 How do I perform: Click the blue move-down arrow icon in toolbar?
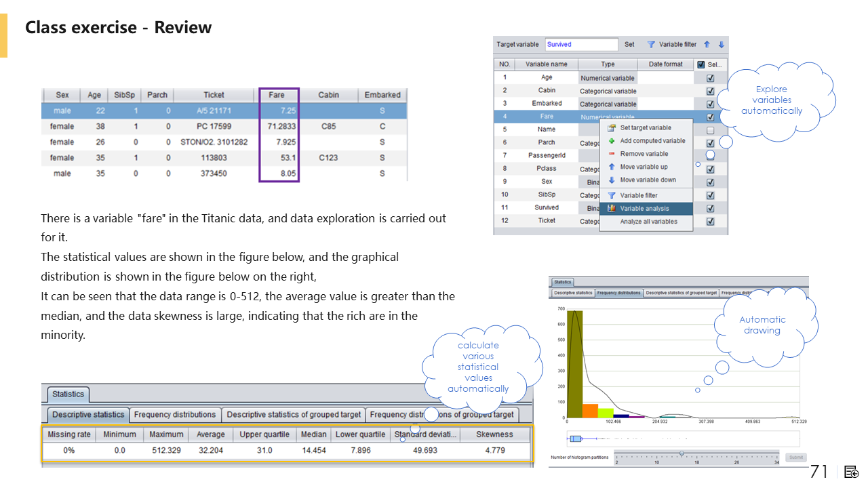click(721, 45)
